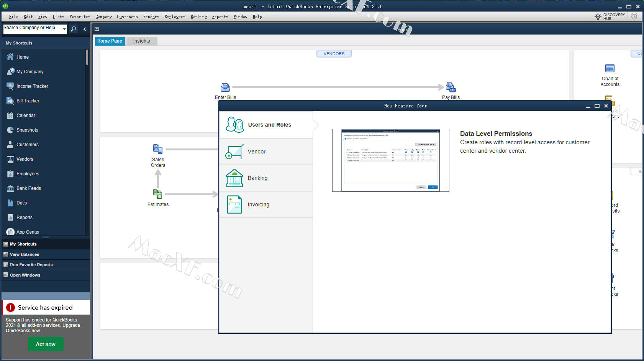The width and height of the screenshot is (644, 361).
Task: Click the Sales Orders workflow icon
Action: [x=158, y=149]
